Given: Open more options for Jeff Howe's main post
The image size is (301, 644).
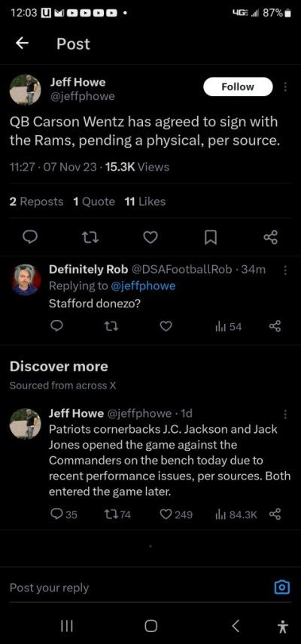Looking at the screenshot, I should click(286, 86).
